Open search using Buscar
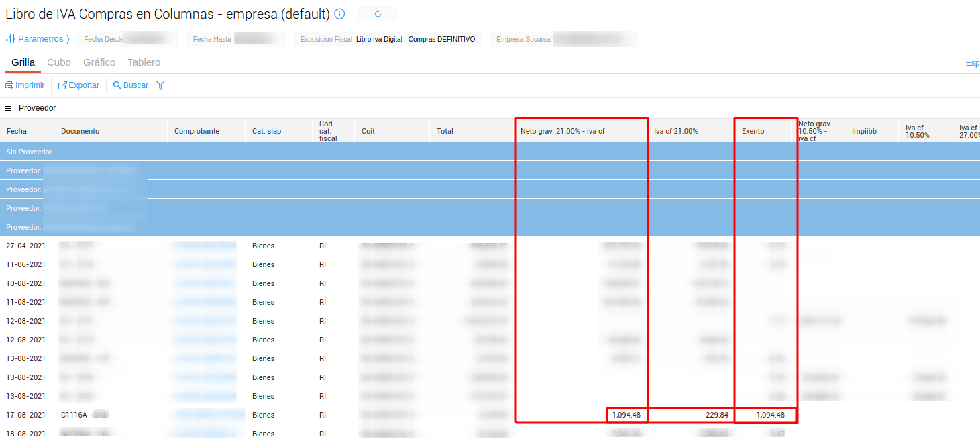Viewport: 980px width, 441px height. click(131, 85)
